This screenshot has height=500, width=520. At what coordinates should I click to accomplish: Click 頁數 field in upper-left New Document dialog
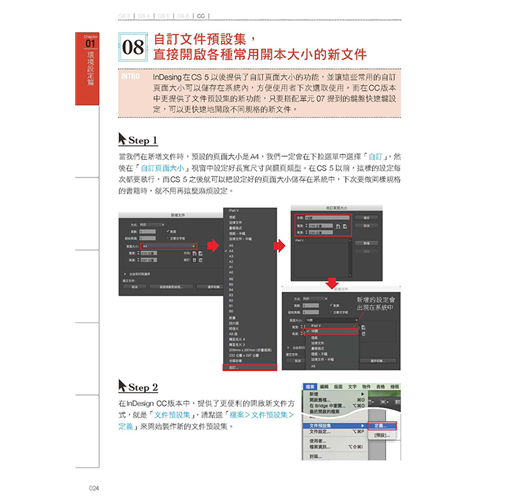[148, 231]
